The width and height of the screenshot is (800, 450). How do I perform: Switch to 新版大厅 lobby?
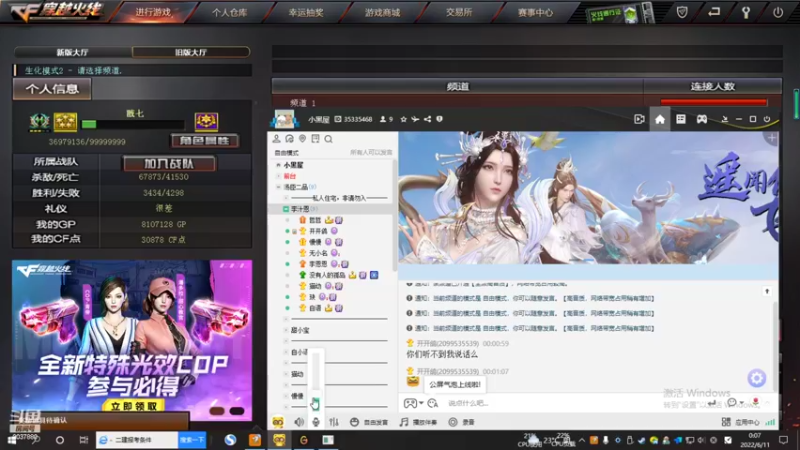[73, 52]
